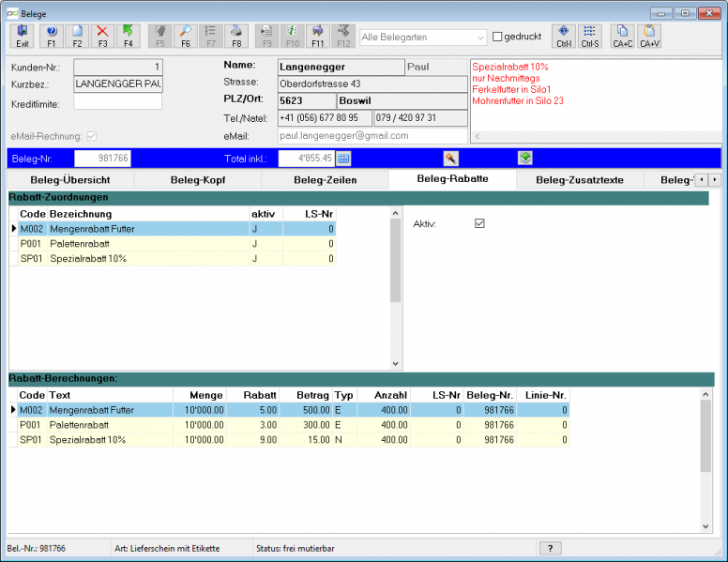Click the F10 toolbar icon
728x562 pixels.
pos(293,37)
